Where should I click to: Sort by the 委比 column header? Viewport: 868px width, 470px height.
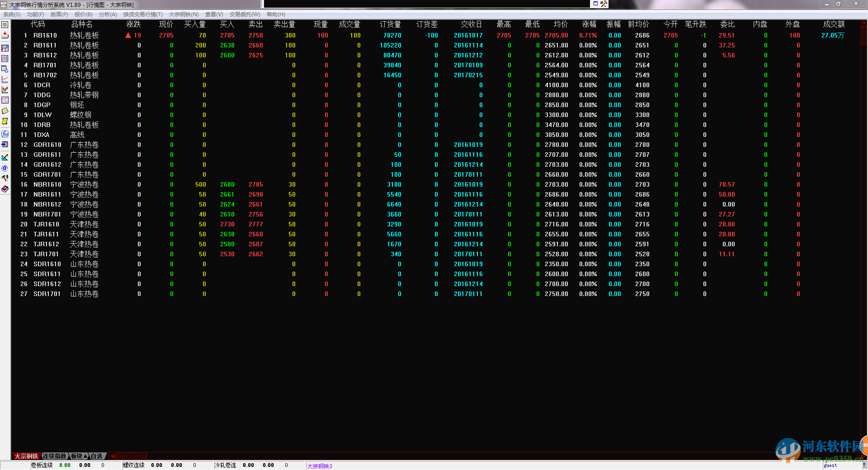point(727,24)
